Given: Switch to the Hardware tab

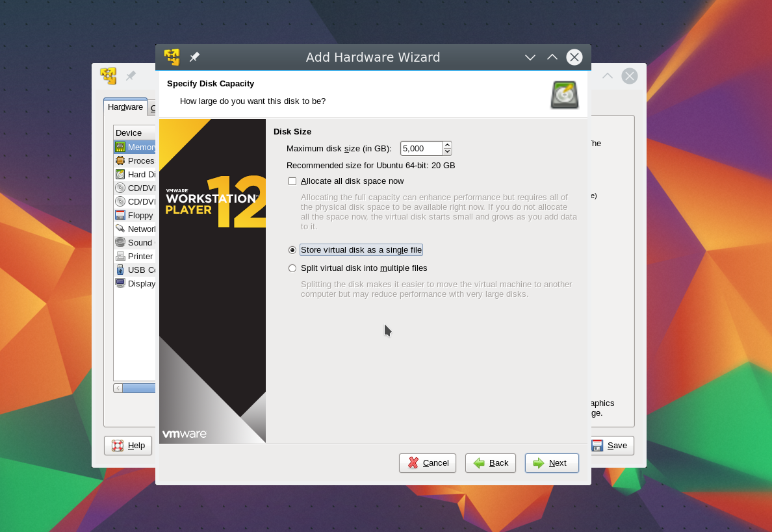Looking at the screenshot, I should coord(125,107).
